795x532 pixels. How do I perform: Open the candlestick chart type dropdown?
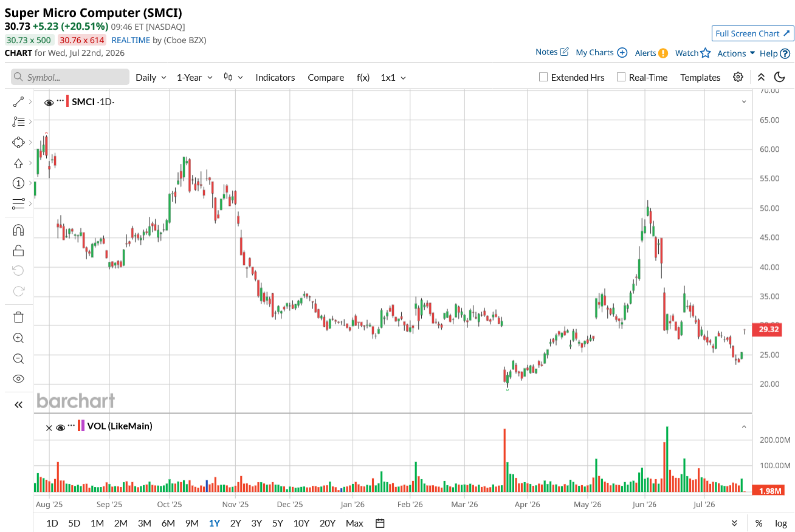click(233, 77)
